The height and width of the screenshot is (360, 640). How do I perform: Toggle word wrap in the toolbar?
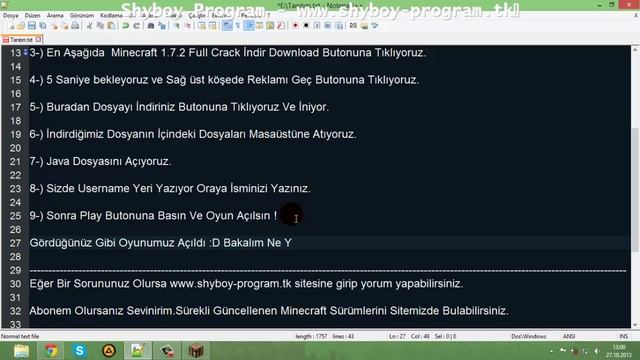tap(227, 26)
